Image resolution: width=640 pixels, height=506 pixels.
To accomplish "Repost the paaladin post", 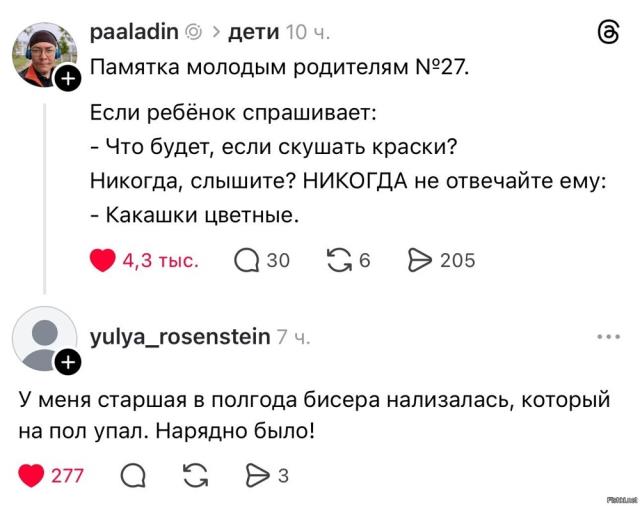I will 340,260.
